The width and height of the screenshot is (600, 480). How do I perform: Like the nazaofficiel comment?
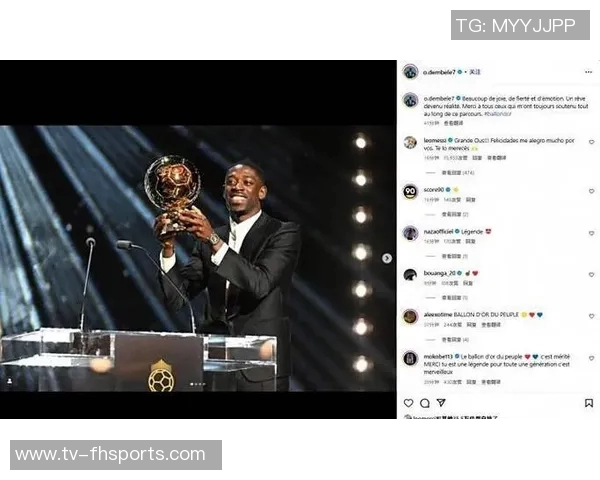click(591, 233)
